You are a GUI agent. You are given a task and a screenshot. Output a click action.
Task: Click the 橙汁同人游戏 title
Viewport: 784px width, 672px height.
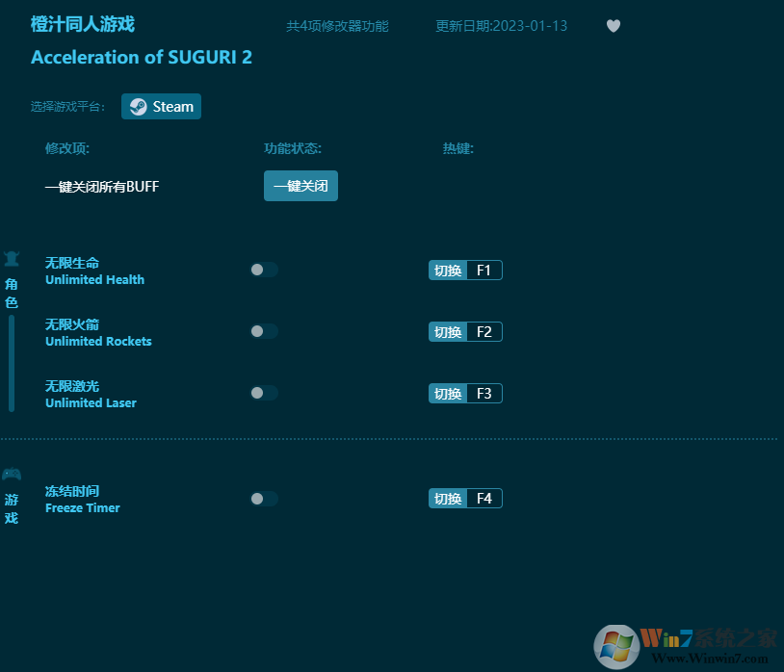tap(83, 24)
